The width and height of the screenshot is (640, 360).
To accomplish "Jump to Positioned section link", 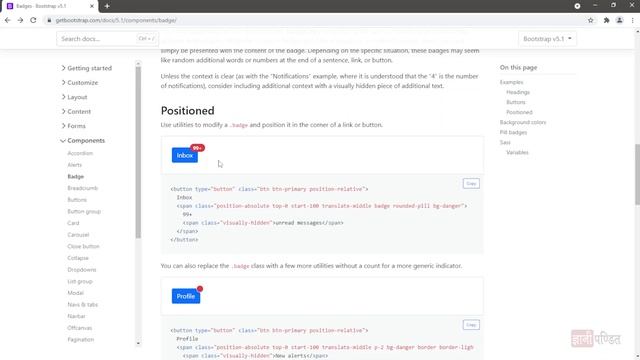I will click(x=519, y=112).
